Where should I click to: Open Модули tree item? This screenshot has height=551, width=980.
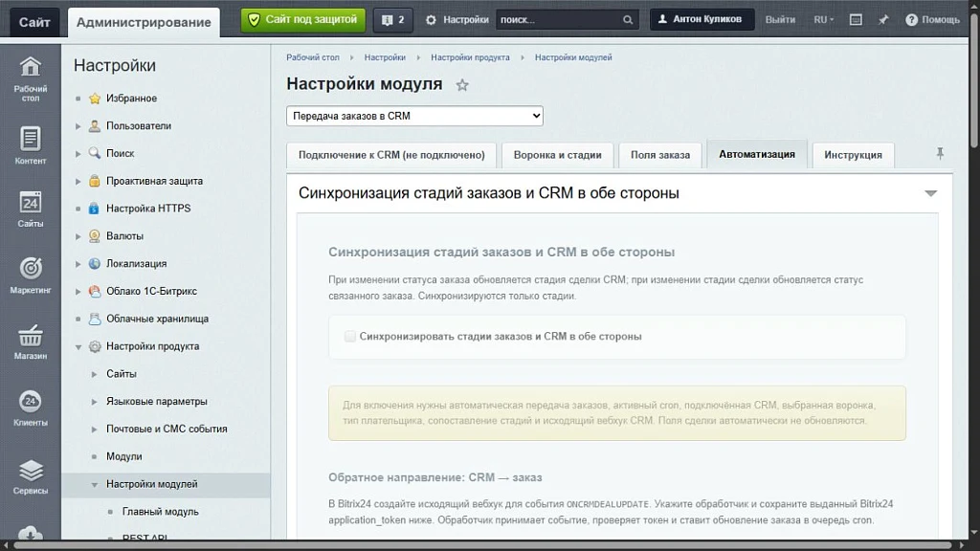point(123,456)
